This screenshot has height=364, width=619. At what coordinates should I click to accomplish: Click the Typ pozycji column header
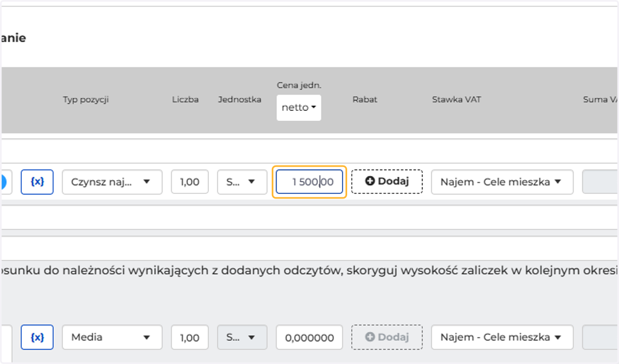(86, 100)
